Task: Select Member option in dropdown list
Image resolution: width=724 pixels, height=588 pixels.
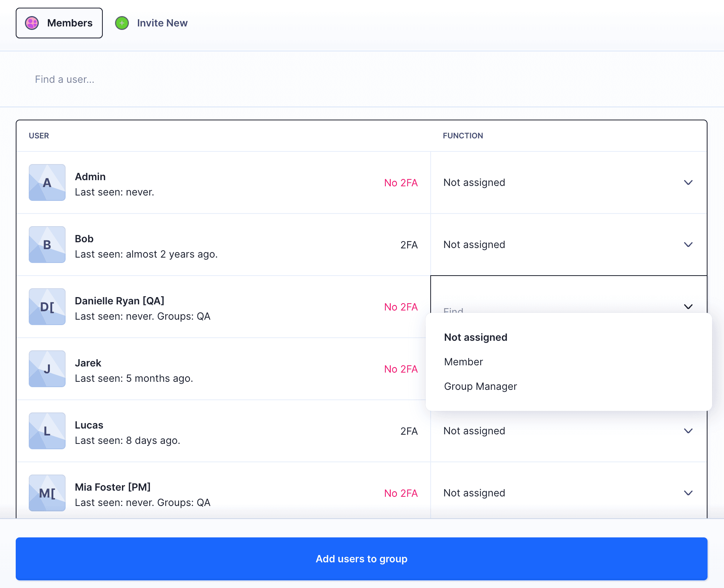Action: click(463, 362)
